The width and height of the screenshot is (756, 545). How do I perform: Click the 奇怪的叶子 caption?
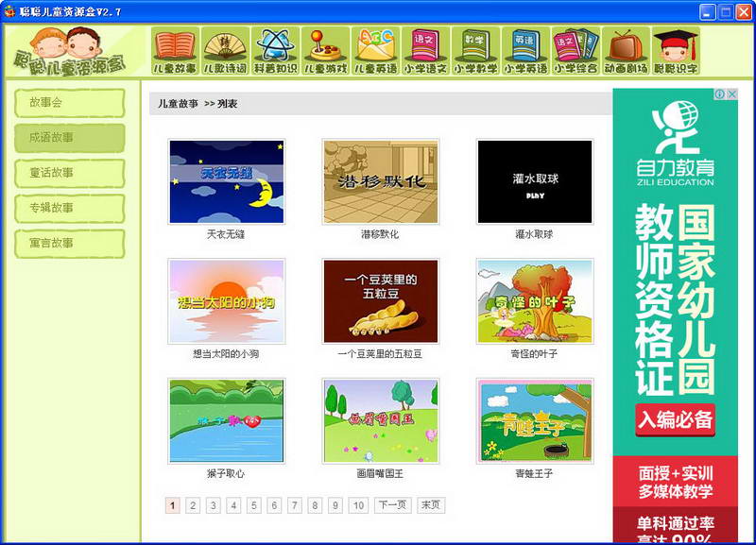[x=534, y=353]
